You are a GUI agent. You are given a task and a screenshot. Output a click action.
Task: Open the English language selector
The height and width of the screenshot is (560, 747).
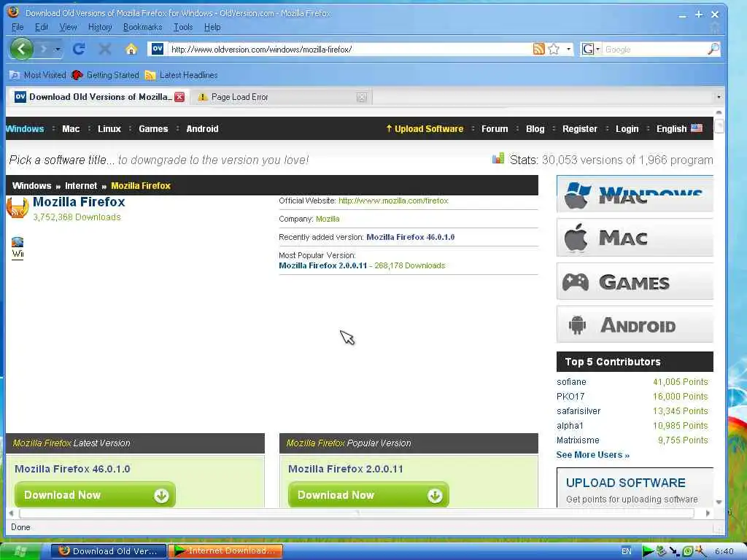tap(679, 128)
